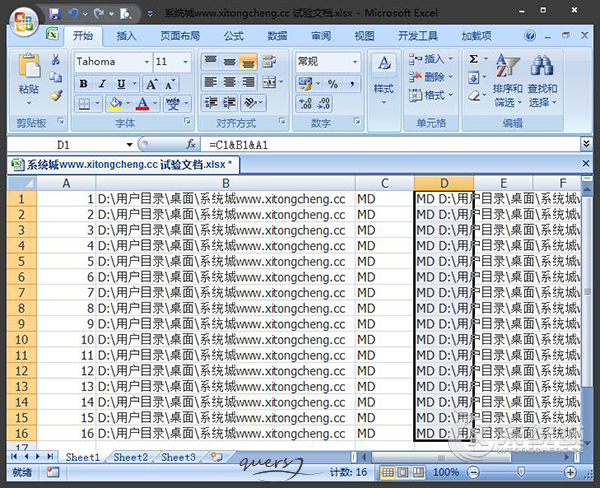Increase indent

coord(230,103)
